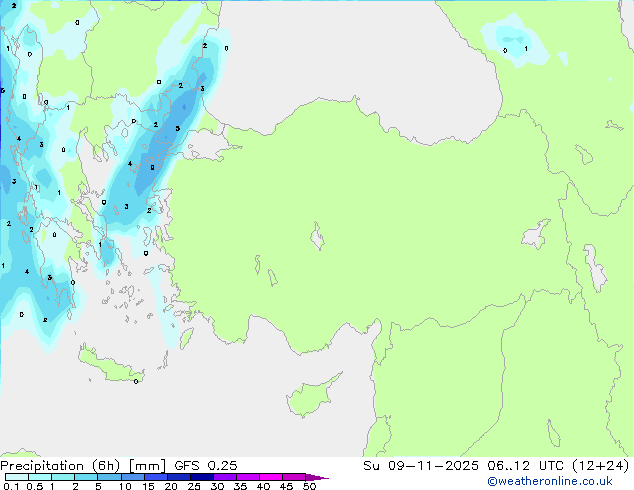The image size is (634, 490).
Task: Click the '0' value on Crete
Action: (x=136, y=382)
